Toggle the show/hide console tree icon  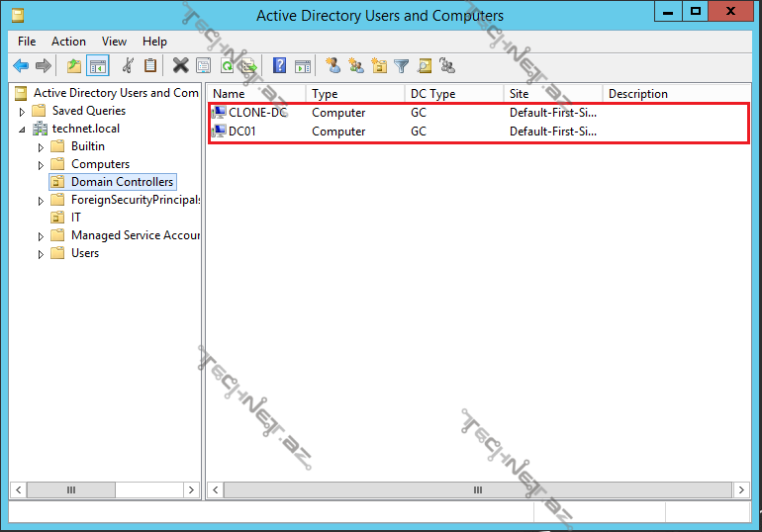[x=97, y=66]
